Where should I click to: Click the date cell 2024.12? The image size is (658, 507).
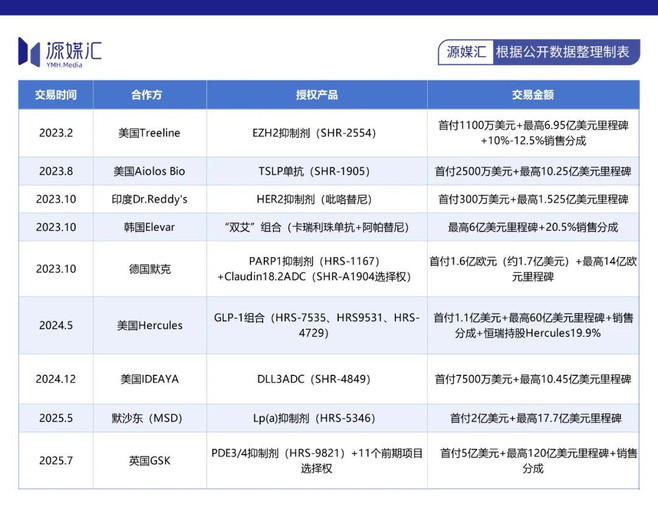[x=56, y=379]
